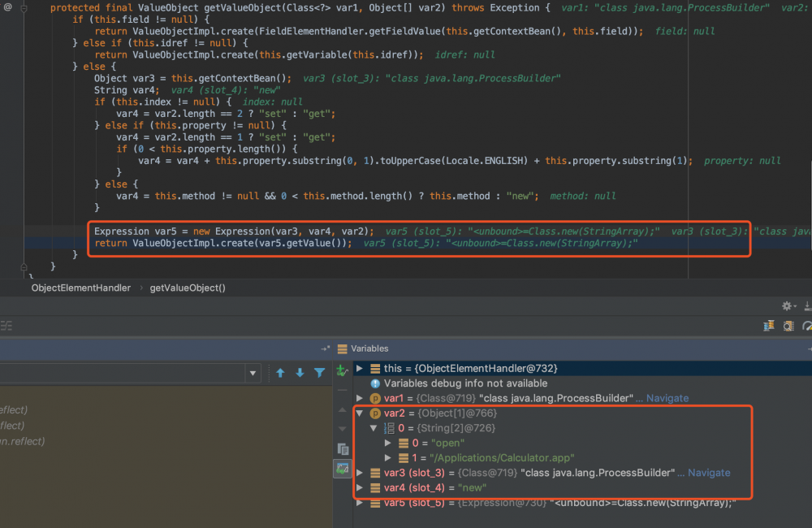Viewport: 812px width, 528px height.
Task: Click the parameter icon next to var1
Action: (375, 399)
